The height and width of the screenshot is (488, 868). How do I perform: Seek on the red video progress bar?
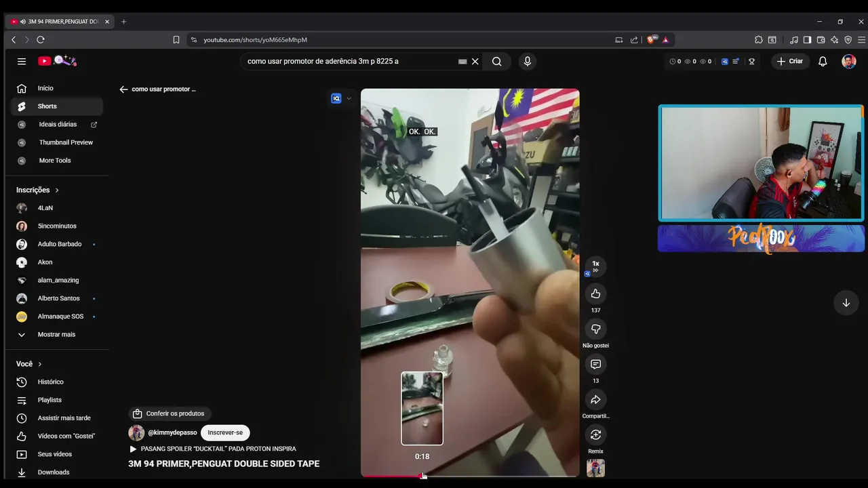pos(470,476)
